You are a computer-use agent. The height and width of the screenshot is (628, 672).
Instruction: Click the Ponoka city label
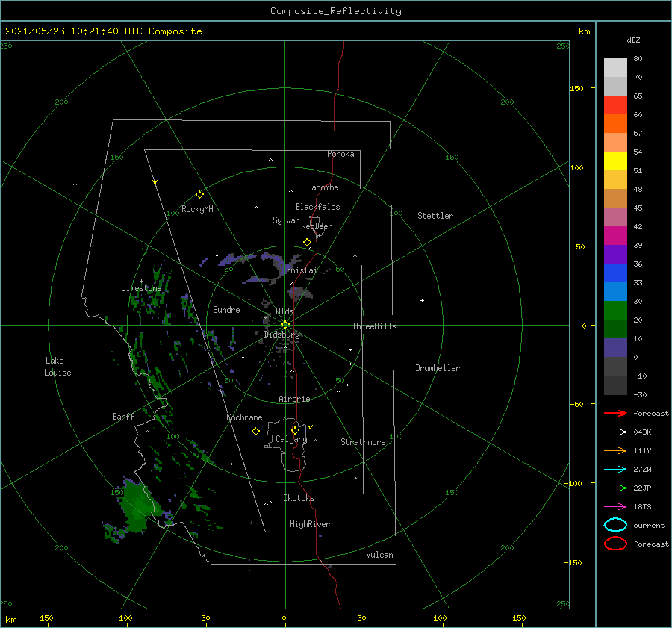[340, 154]
